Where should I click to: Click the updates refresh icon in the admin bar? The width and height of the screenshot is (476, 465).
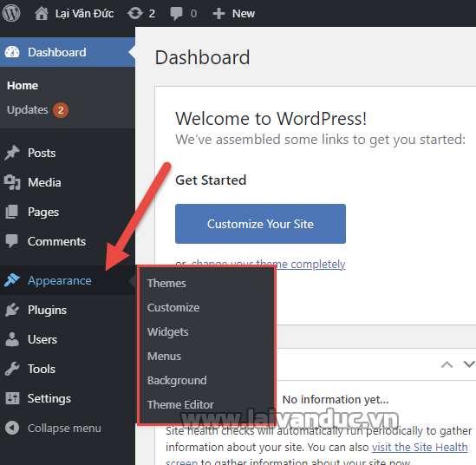(135, 13)
